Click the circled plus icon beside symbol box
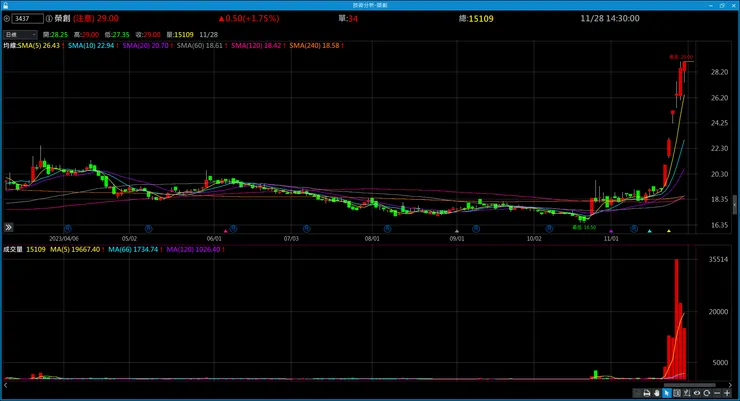Screen dimensions: 740x401 tap(7, 19)
